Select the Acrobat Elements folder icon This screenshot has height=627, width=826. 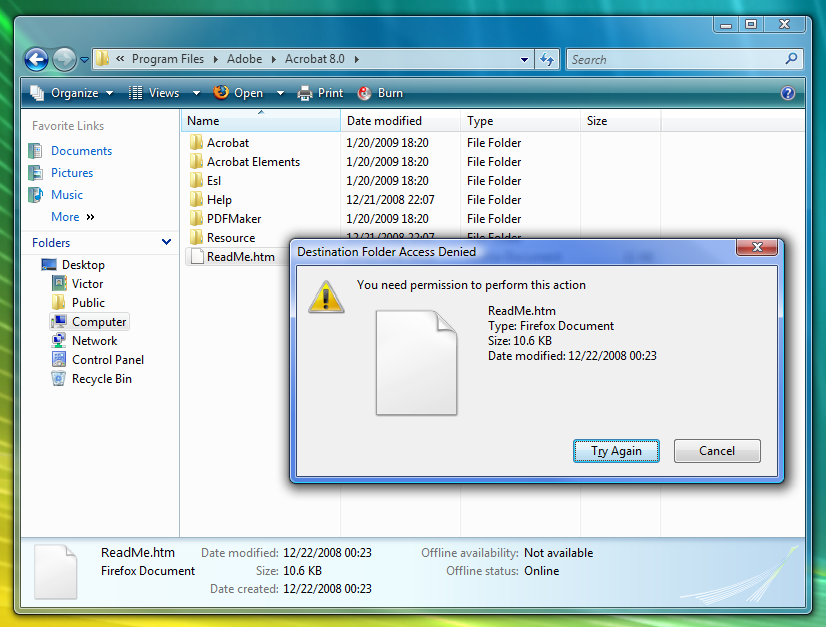[x=196, y=161]
